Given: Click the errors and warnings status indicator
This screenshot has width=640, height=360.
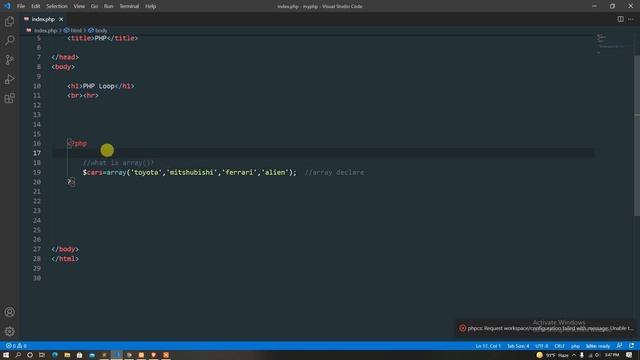Looking at the screenshot, I should [16, 346].
